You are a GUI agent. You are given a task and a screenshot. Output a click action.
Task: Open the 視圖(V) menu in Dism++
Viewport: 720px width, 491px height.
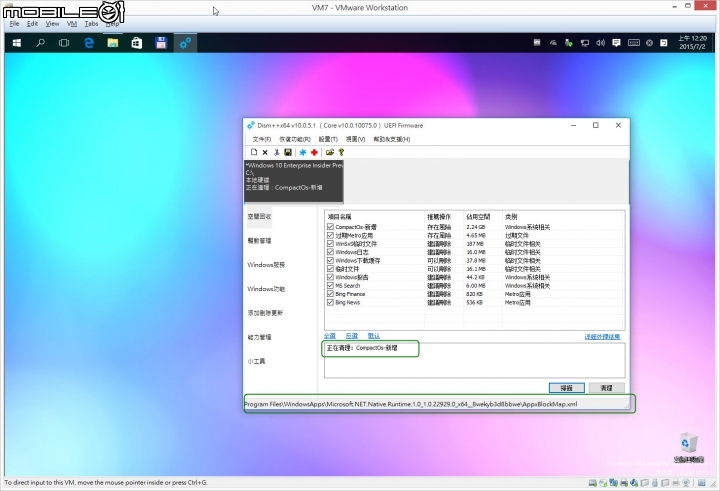[355, 139]
